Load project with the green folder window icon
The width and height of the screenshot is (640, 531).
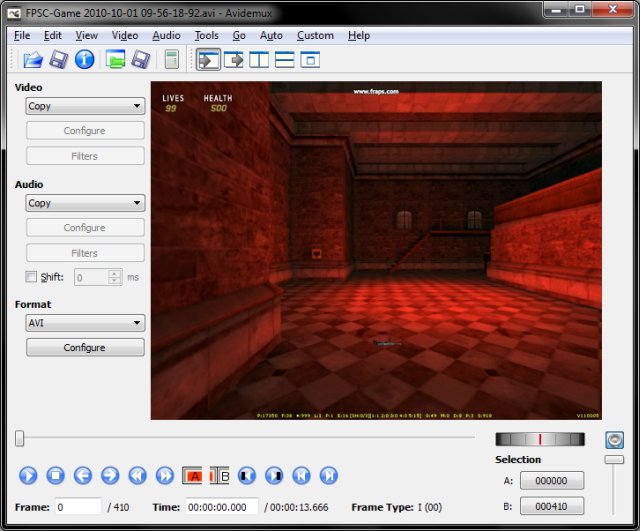coord(115,60)
